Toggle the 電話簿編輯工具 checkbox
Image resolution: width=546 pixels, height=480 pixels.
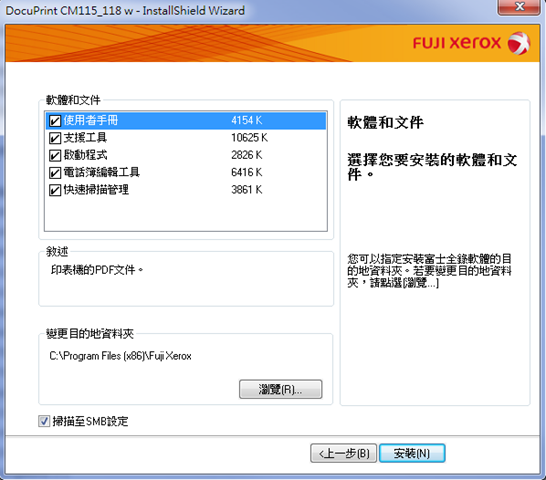click(x=55, y=173)
